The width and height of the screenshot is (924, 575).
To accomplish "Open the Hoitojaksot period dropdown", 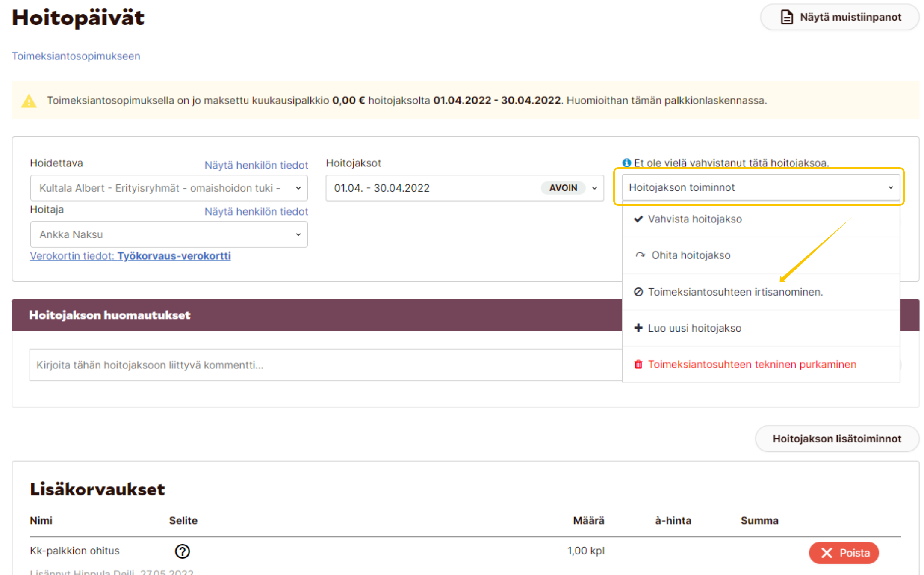I will [x=464, y=188].
